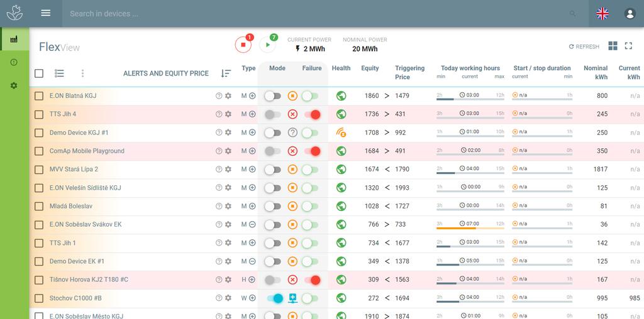Click ALERTS AND EQUITY PRICE label
The height and width of the screenshot is (319, 644).
166,73
